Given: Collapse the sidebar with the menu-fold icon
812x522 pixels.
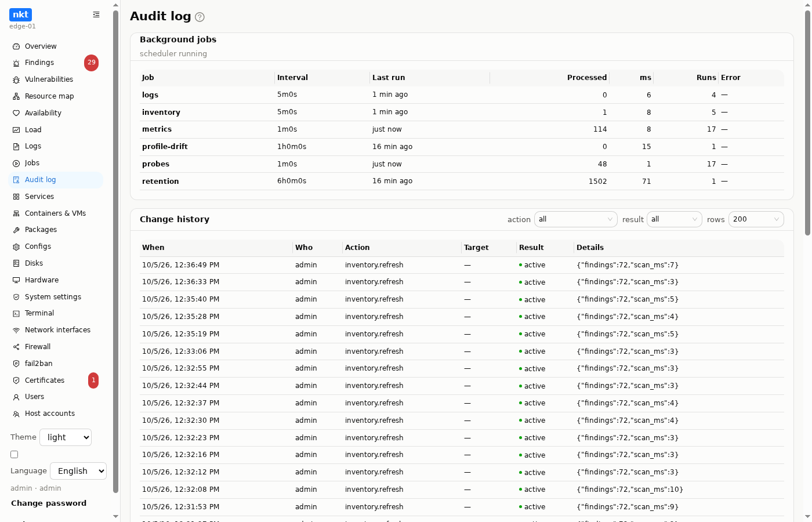Looking at the screenshot, I should pyautogui.click(x=96, y=14).
